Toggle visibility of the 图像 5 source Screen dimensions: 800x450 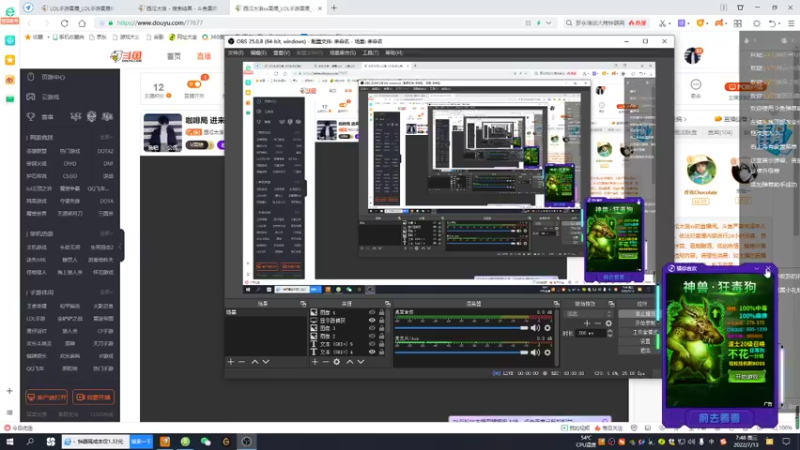pyautogui.click(x=372, y=312)
